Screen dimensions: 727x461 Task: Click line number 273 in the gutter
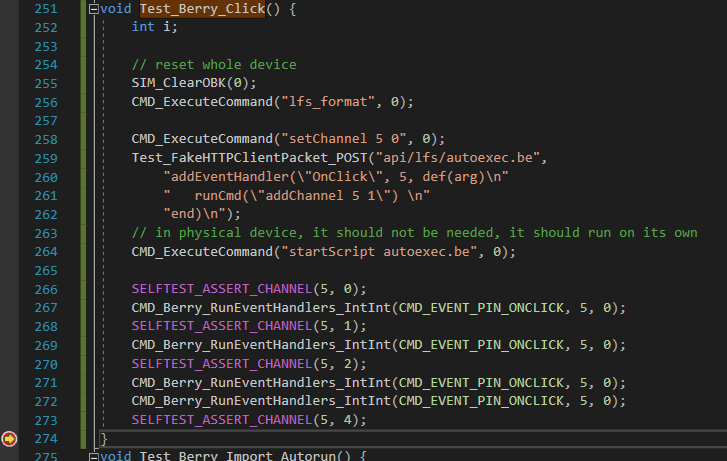46,420
